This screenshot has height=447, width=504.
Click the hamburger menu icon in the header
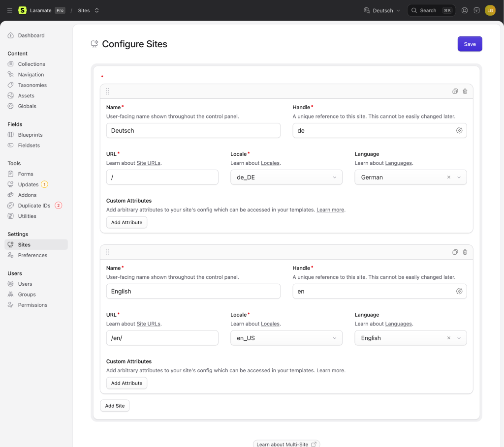[10, 10]
